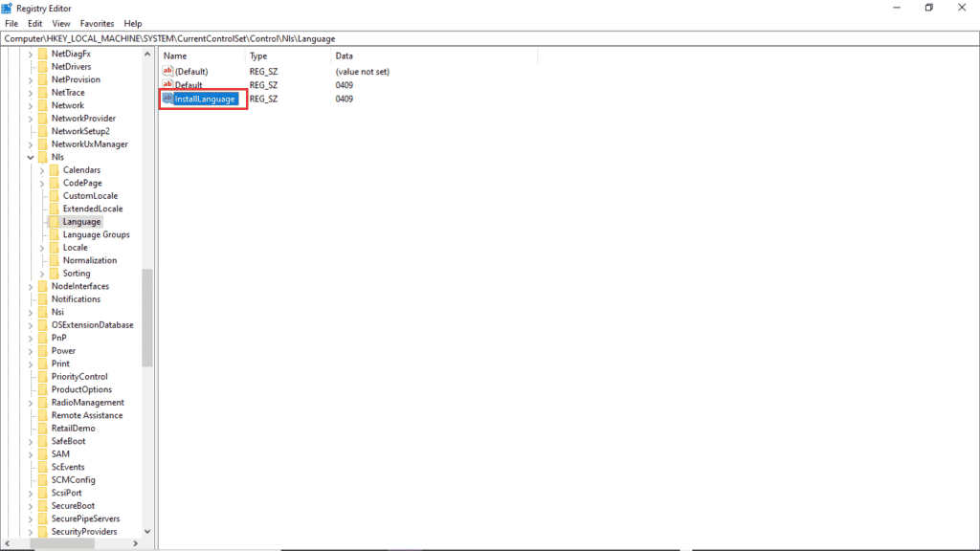The height and width of the screenshot is (551, 980).
Task: Select the RetailDemo key
Action: 73,428
